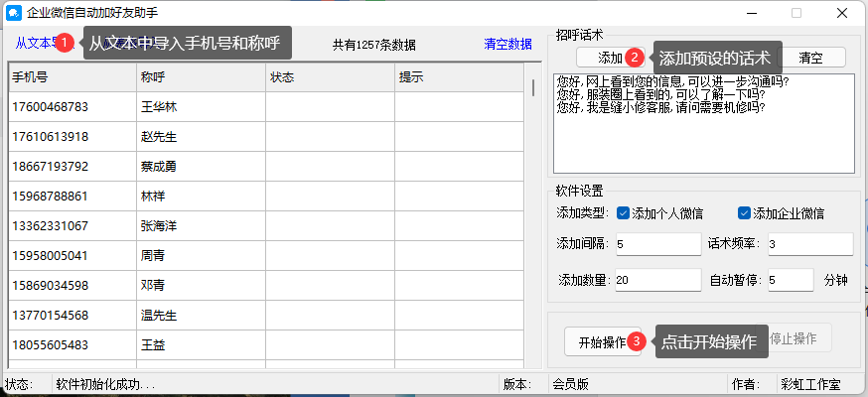Select phone number 13362331067
This screenshot has width=868, height=397.
(50, 226)
